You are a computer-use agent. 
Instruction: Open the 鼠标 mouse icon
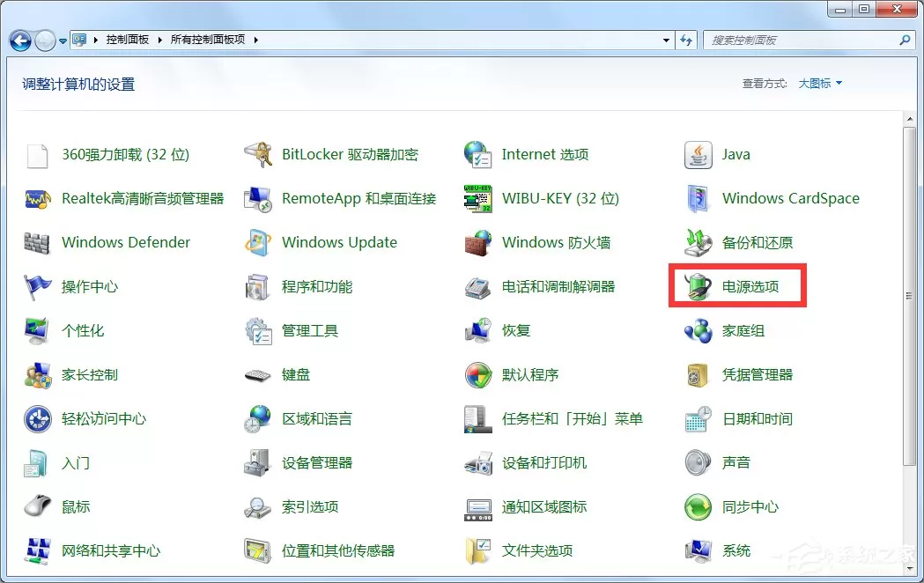click(37, 506)
